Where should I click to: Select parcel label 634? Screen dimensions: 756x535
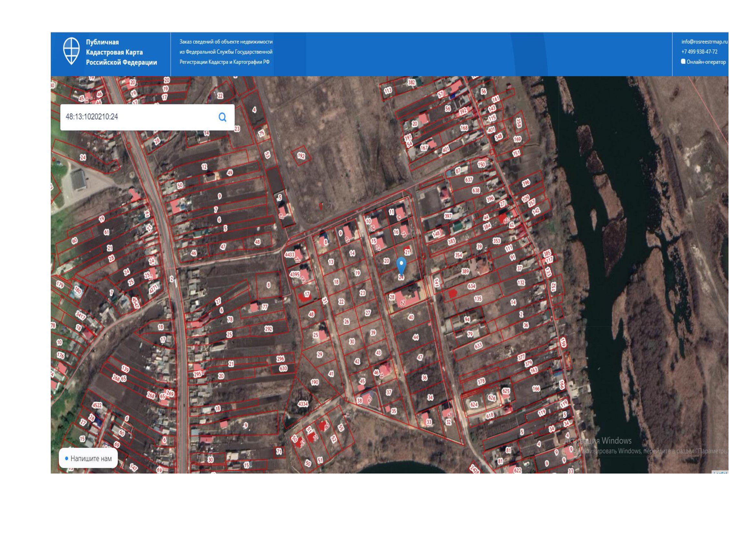click(x=472, y=286)
